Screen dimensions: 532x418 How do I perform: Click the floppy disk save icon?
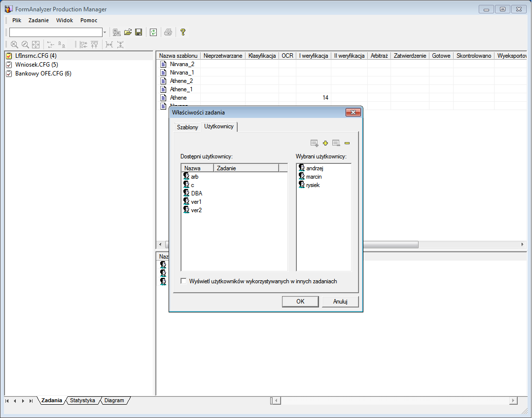[139, 32]
